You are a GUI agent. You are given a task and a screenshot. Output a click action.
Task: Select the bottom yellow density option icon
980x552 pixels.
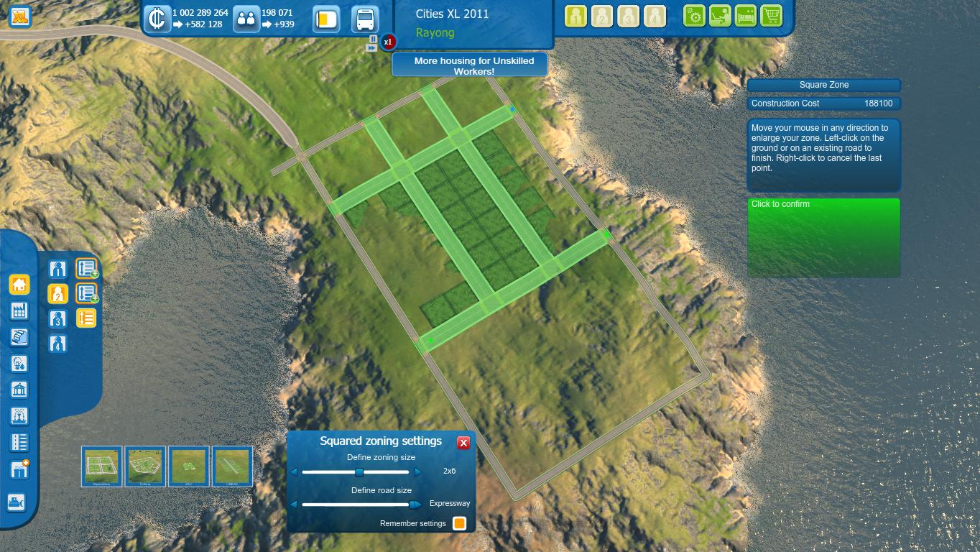point(86,318)
